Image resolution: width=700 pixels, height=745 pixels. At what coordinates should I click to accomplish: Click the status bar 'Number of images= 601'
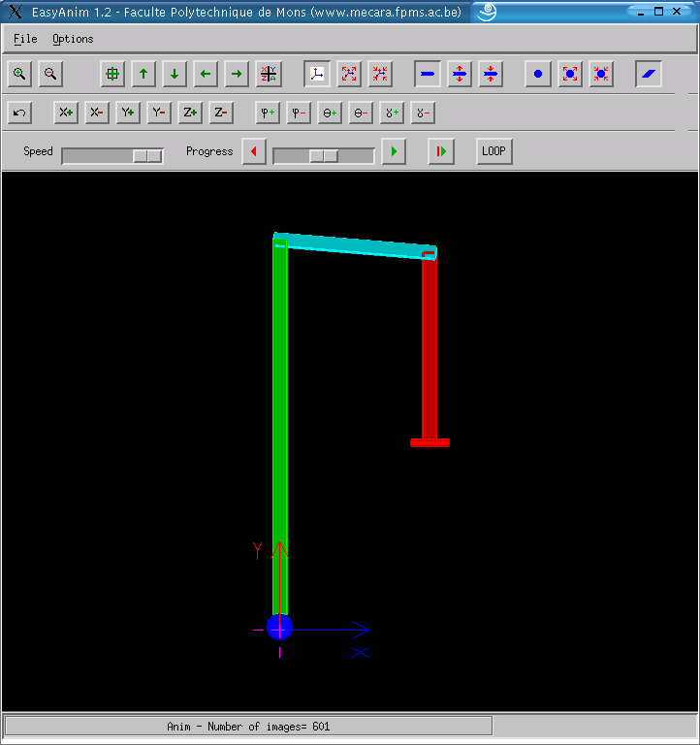point(248,727)
